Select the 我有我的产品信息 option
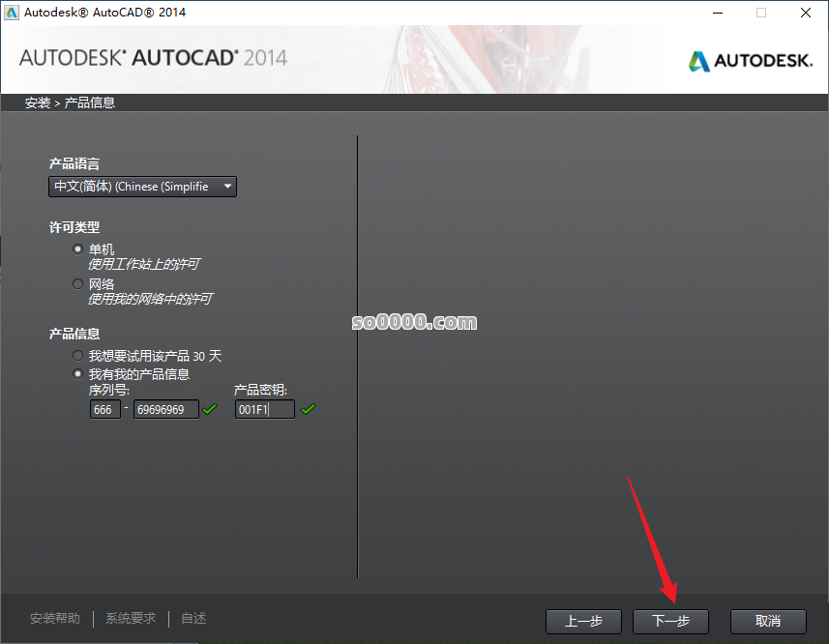Viewport: 829px width, 644px height. [x=77, y=373]
